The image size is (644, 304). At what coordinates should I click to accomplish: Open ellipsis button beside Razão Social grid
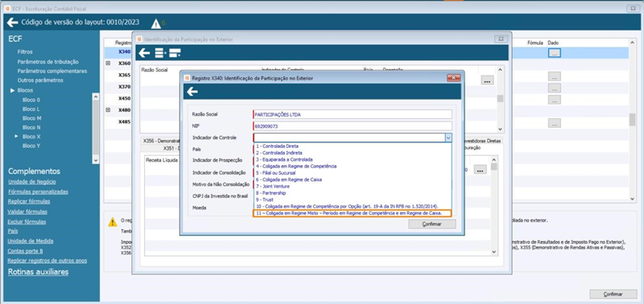pyautogui.click(x=487, y=80)
